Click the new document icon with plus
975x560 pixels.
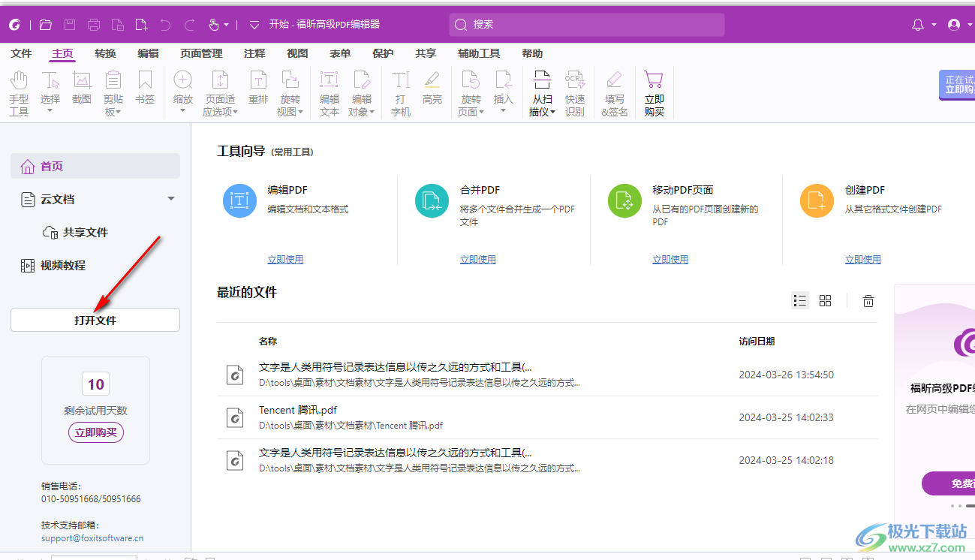tap(141, 25)
